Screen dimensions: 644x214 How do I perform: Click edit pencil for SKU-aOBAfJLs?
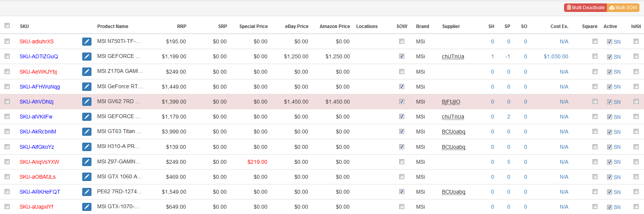[x=87, y=177]
